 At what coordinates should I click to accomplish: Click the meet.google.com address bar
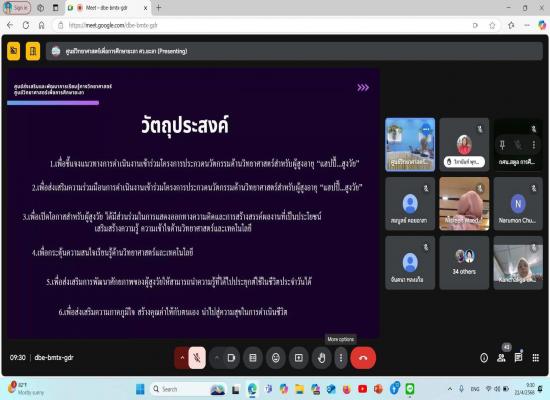pos(267,25)
